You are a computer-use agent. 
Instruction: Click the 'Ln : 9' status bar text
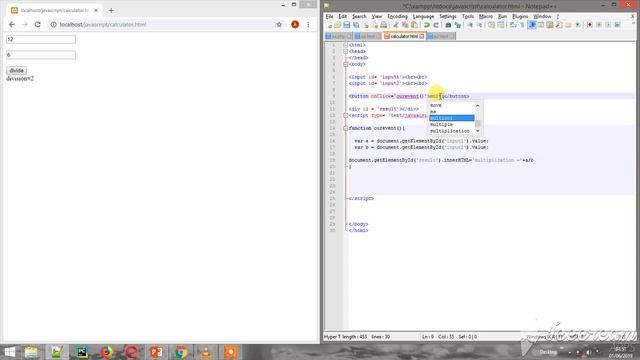click(x=428, y=337)
